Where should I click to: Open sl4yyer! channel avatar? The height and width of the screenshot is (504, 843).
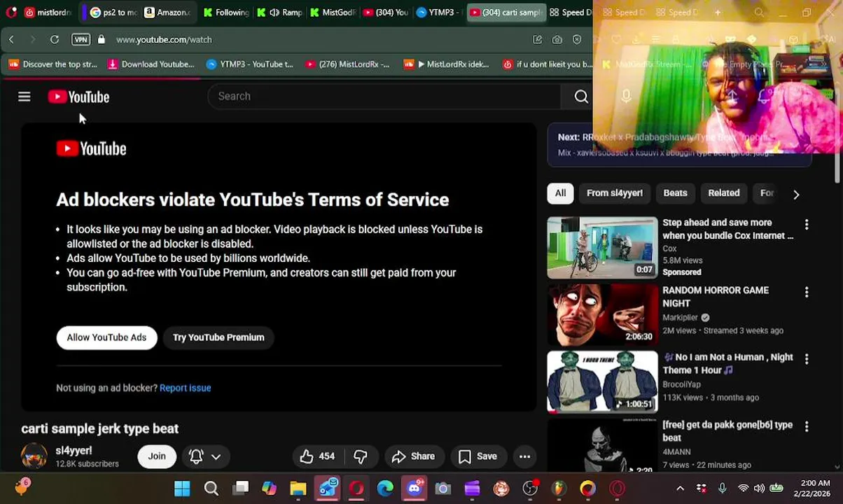pos(34,456)
